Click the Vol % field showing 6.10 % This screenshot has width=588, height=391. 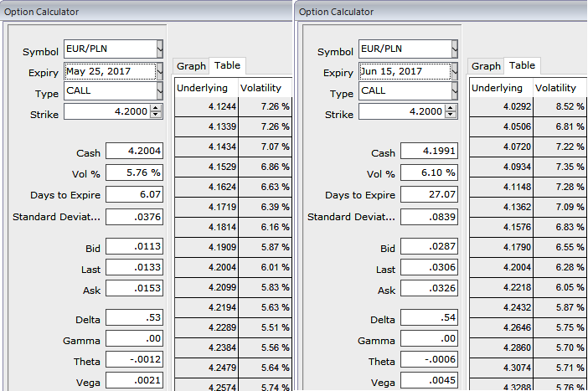coord(429,172)
